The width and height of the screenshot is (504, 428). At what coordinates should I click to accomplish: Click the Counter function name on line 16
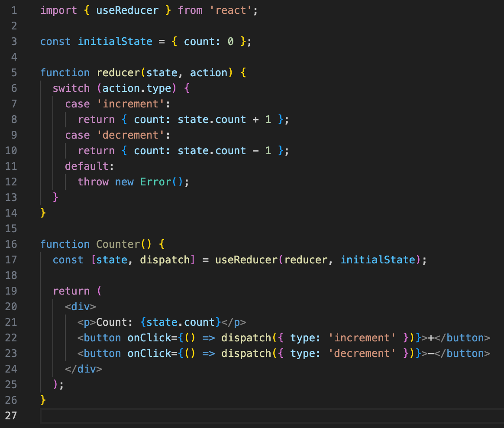[x=118, y=244]
